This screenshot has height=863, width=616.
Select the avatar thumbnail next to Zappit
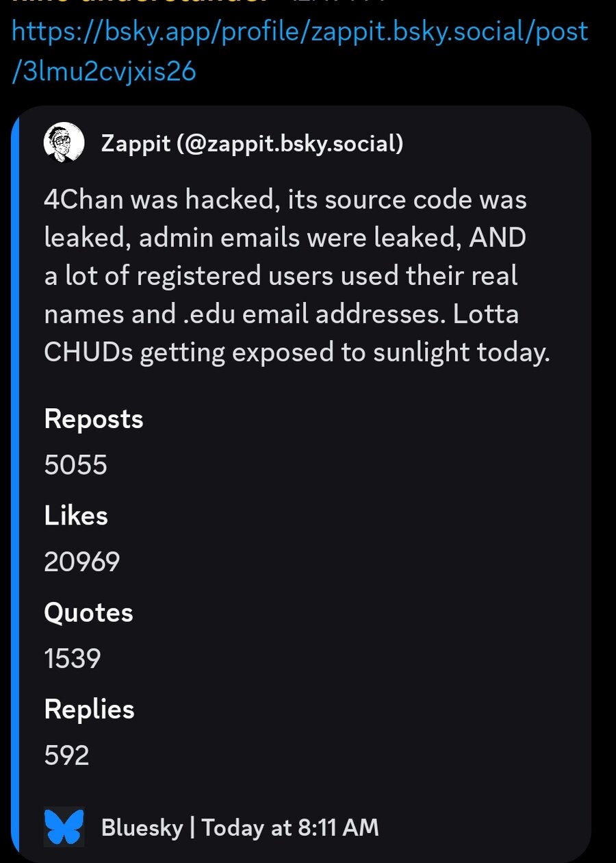click(x=64, y=143)
